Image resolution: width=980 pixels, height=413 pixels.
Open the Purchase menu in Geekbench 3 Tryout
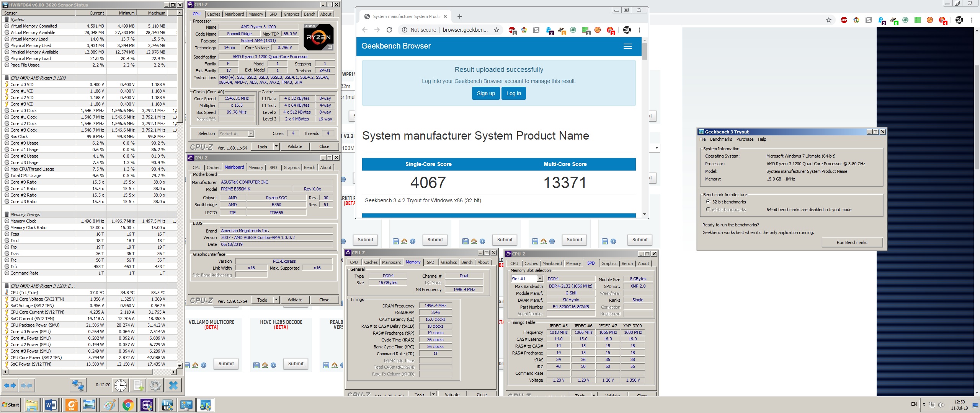pos(745,139)
